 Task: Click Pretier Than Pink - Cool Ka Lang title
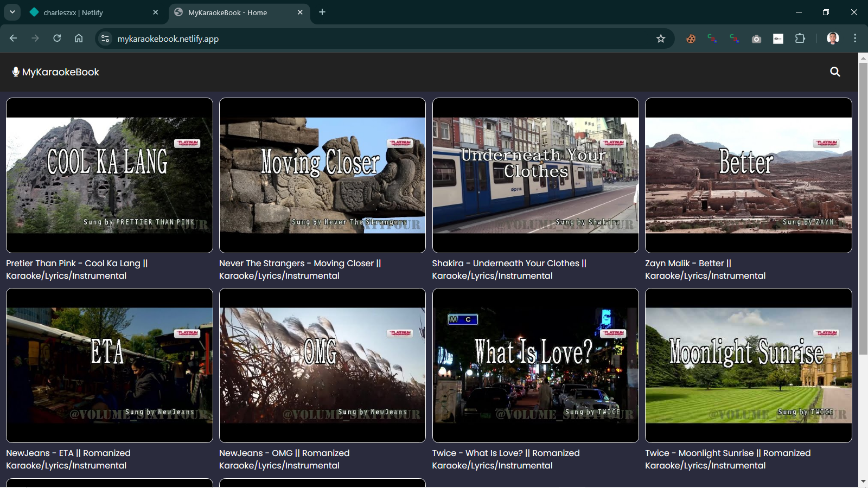click(x=77, y=269)
